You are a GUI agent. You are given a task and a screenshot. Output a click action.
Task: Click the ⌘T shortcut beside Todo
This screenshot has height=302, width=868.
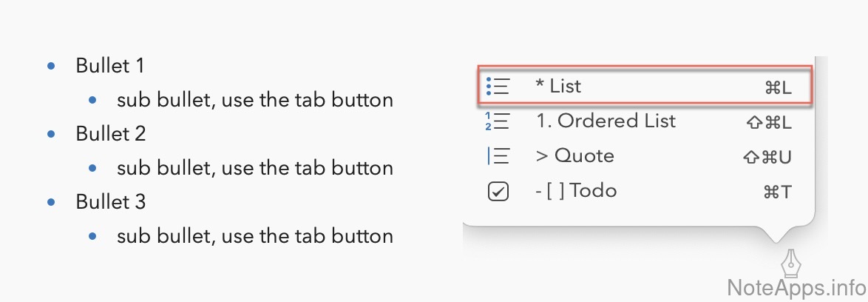[777, 192]
